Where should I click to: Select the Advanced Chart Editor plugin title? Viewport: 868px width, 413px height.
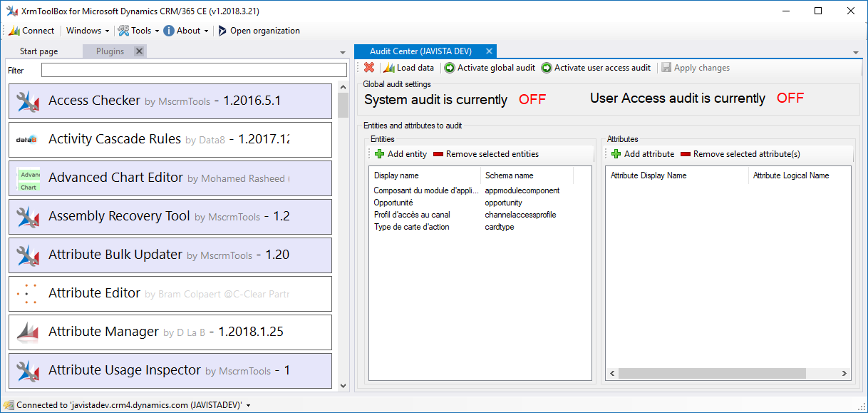coord(116,178)
